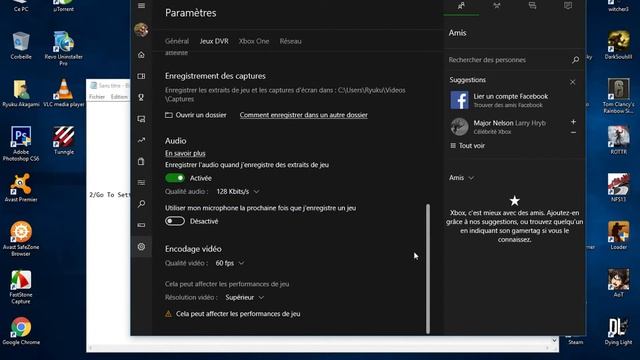
Task: Open the list icon below Store in sidebar
Action: [x=141, y=182]
